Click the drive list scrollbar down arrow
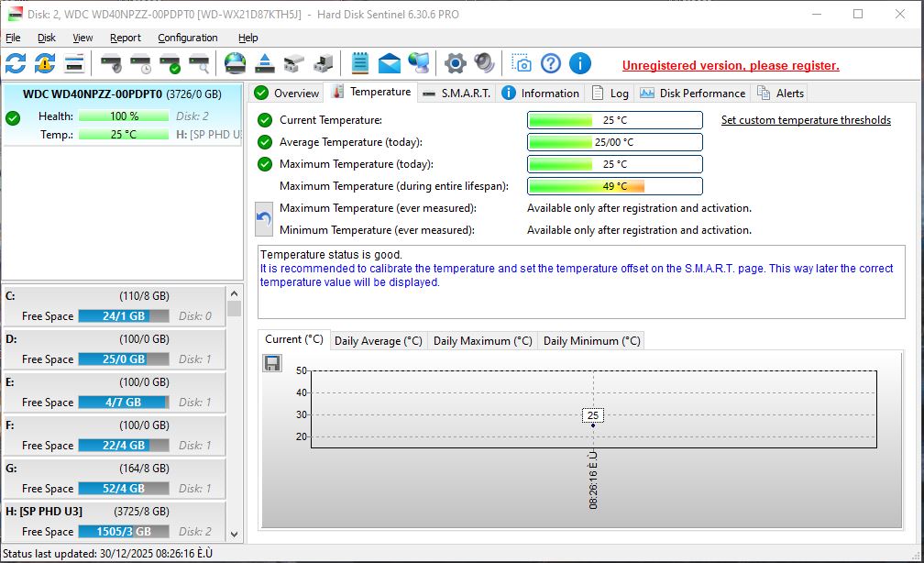 tap(234, 533)
